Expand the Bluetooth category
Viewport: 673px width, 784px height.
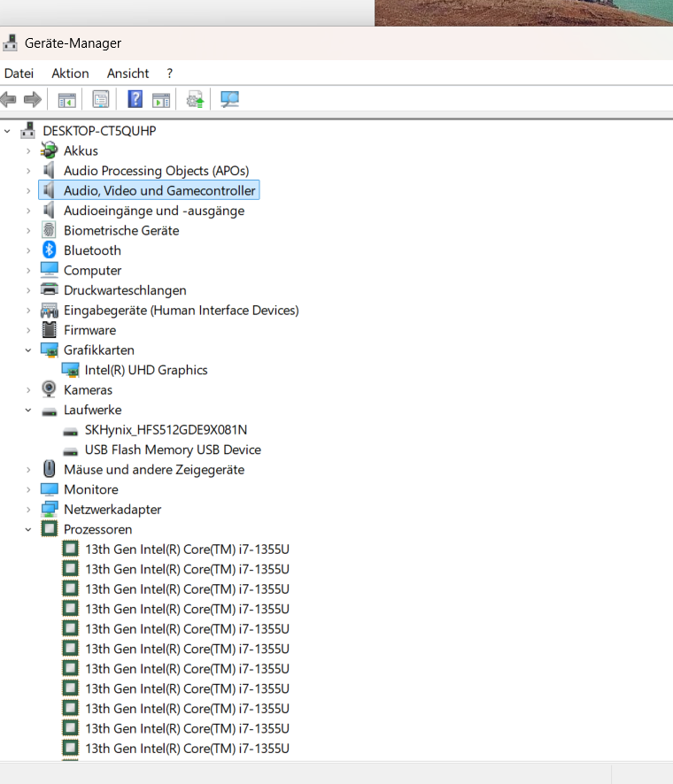[x=28, y=250]
